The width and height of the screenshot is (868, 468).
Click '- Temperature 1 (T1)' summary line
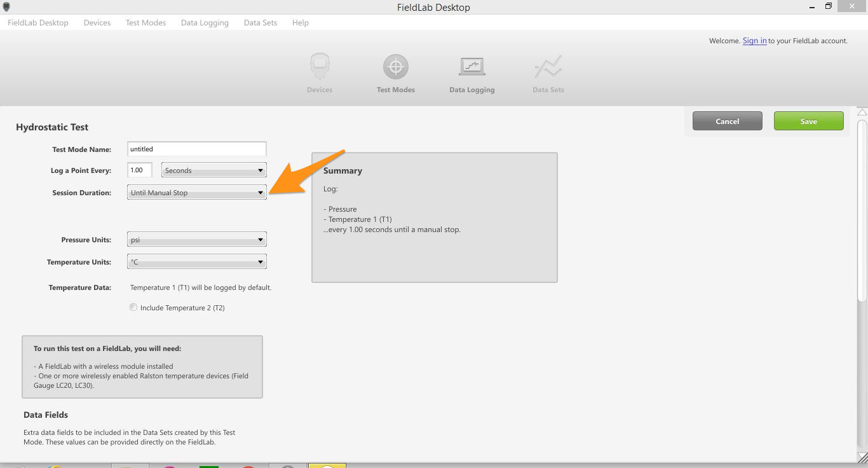pos(358,219)
